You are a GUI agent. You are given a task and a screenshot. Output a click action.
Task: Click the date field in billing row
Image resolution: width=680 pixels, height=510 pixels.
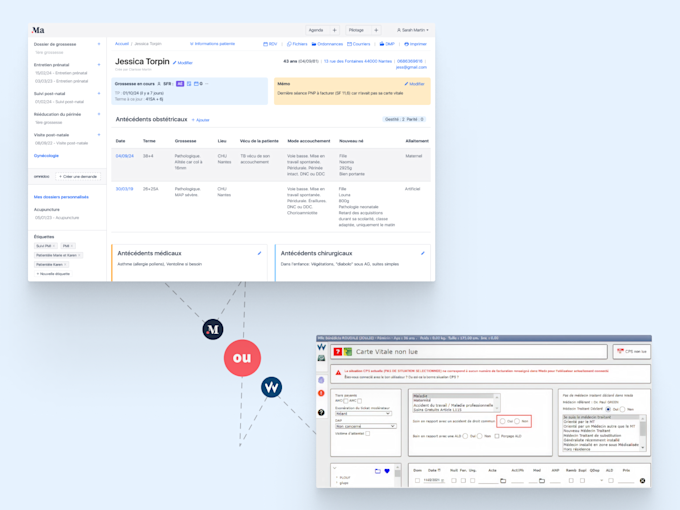click(x=434, y=481)
